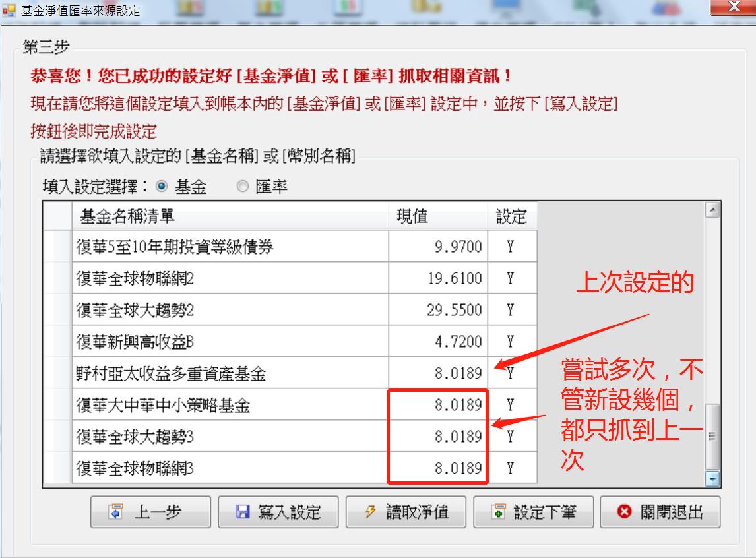Viewport: 756px width, 558px height.
Task: Click the back-arrow icon on 上一步
Action: (115, 512)
